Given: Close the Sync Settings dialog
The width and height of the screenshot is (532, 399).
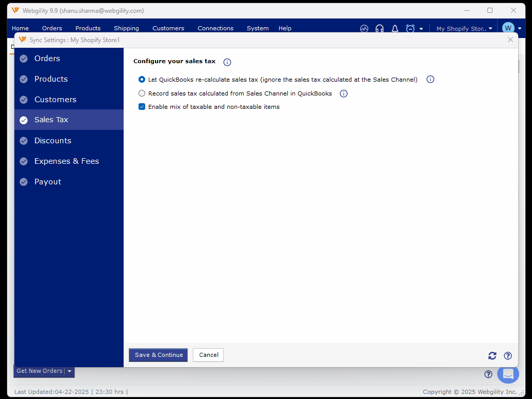Looking at the screenshot, I should click(510, 40).
